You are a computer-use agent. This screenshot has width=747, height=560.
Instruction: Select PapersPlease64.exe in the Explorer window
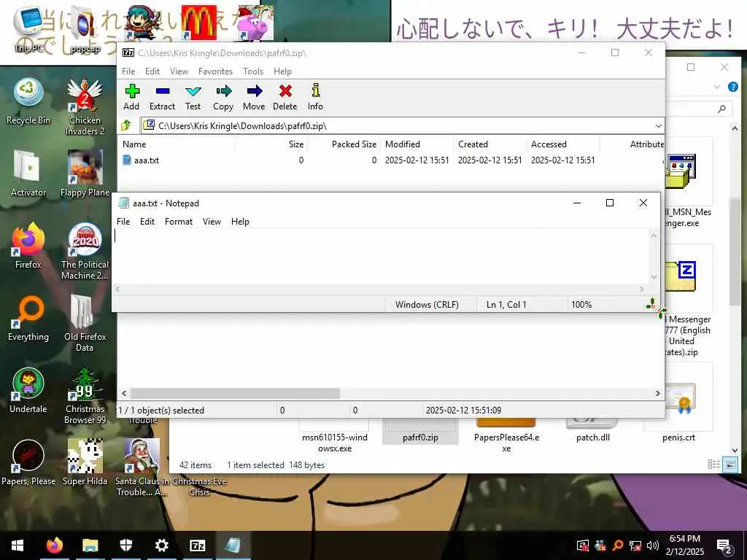pyautogui.click(x=506, y=437)
